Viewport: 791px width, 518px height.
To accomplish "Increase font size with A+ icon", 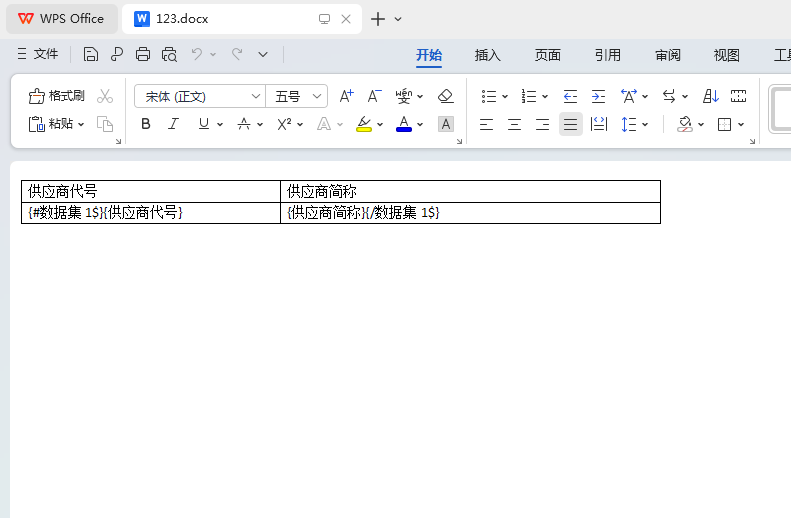I will [347, 96].
